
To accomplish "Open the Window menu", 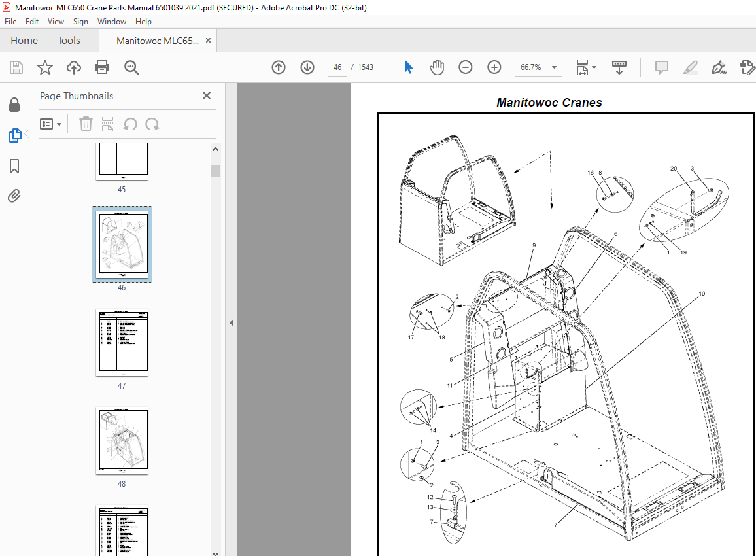I will [111, 21].
